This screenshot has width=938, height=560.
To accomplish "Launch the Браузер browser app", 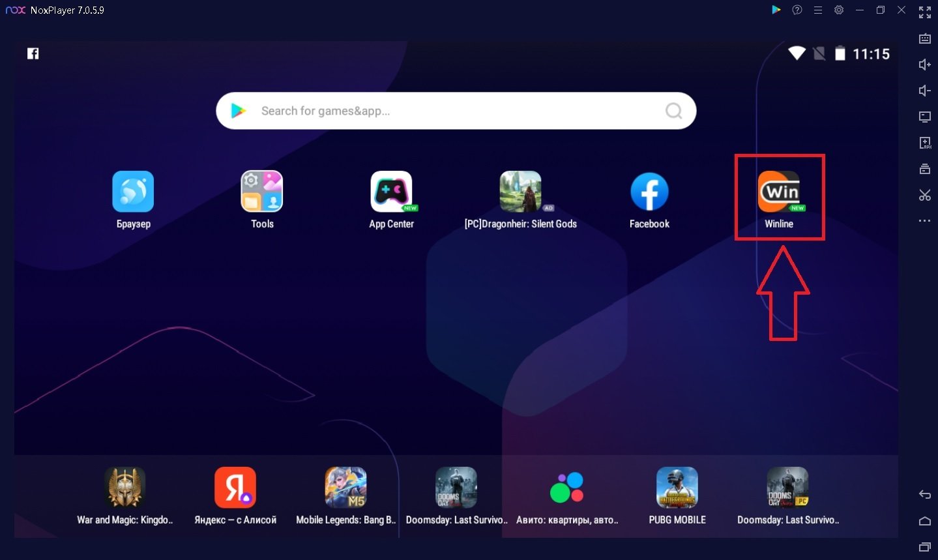I will [x=133, y=192].
